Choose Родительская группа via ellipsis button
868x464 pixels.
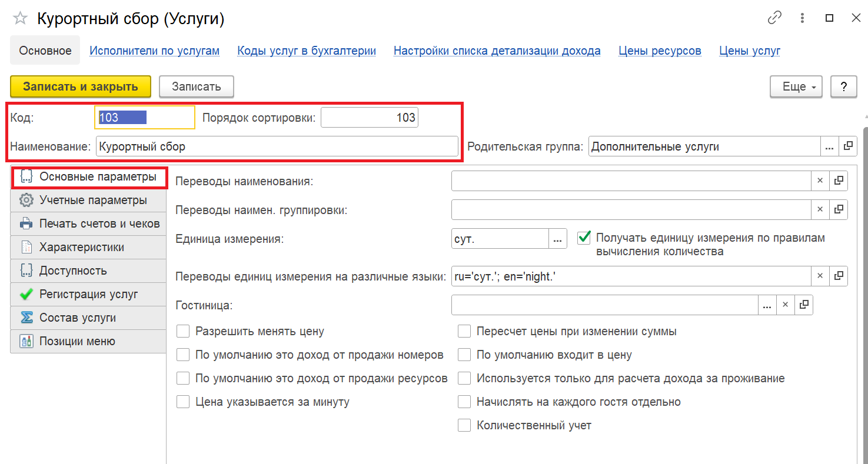tap(829, 146)
